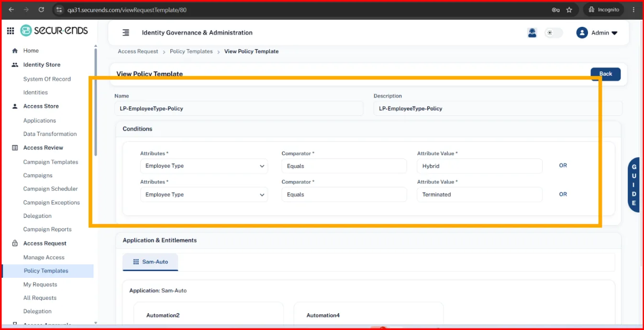Click the browser forward arrow

click(26, 10)
